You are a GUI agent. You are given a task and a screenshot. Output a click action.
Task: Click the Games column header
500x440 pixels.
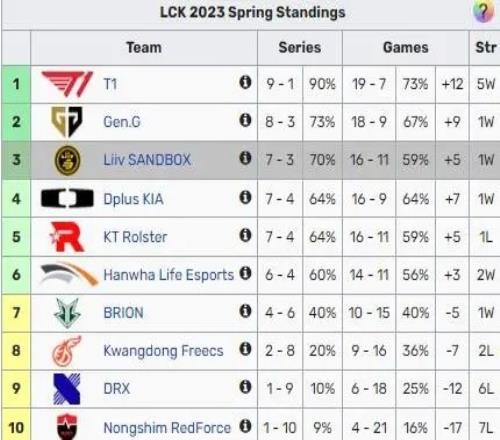[406, 48]
